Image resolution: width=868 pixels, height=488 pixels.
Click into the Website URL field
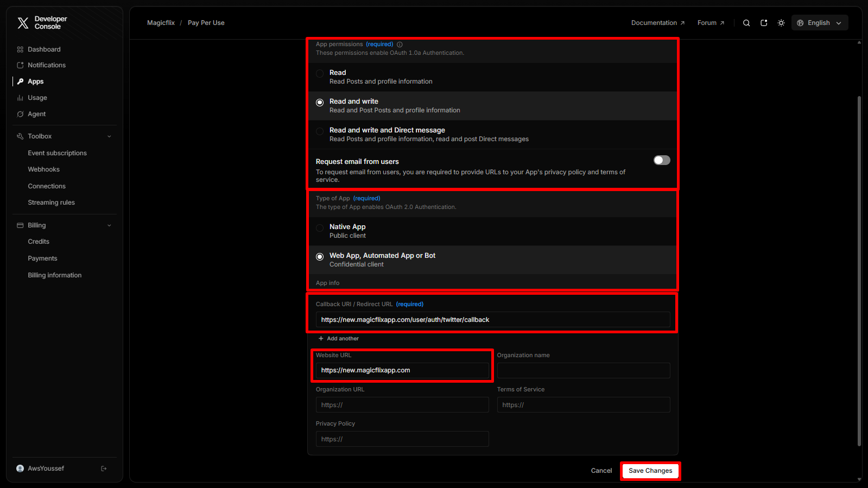click(402, 370)
